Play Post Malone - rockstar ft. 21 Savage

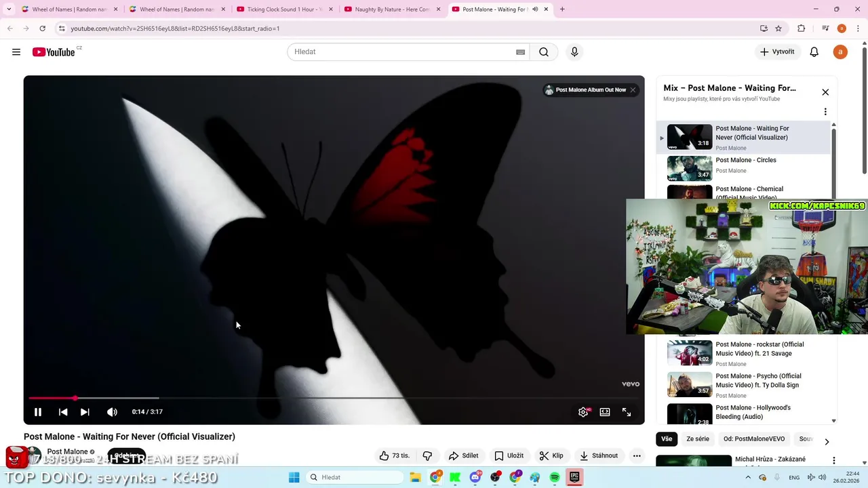(x=744, y=353)
